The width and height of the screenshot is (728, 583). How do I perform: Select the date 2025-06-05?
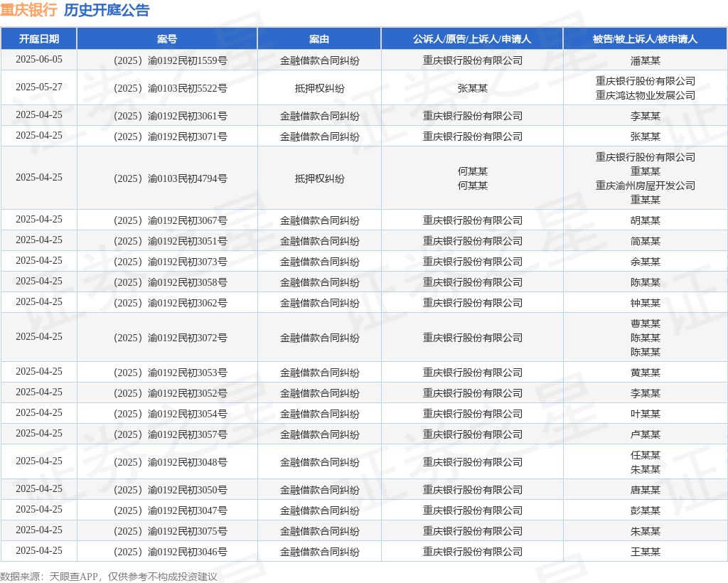point(39,60)
